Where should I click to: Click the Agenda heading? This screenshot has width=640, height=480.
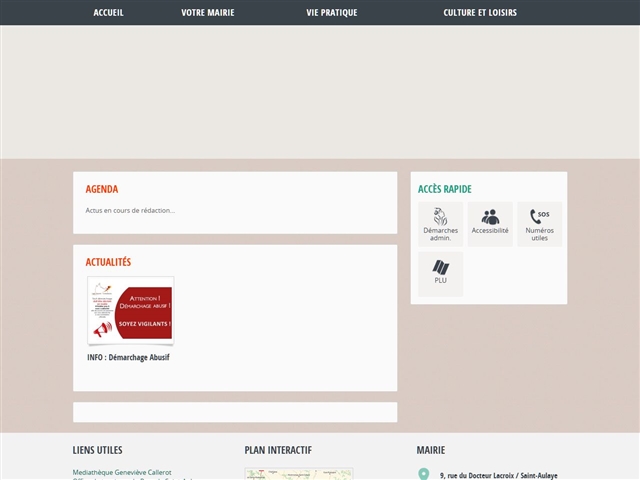[102, 189]
